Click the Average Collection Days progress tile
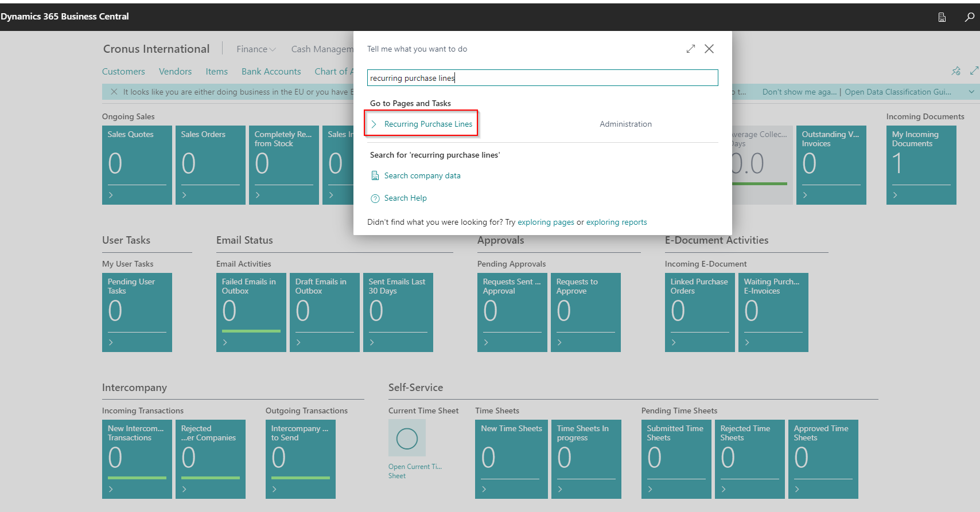 (x=763, y=165)
